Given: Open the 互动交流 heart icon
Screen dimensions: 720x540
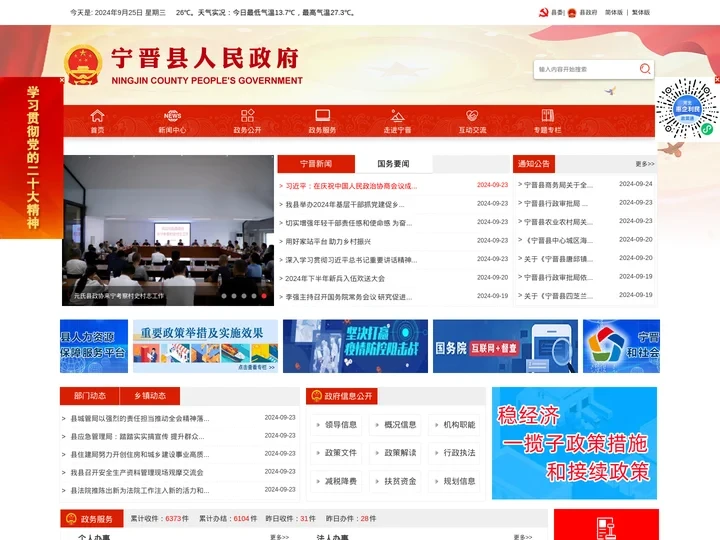Looking at the screenshot, I should click(x=472, y=115).
